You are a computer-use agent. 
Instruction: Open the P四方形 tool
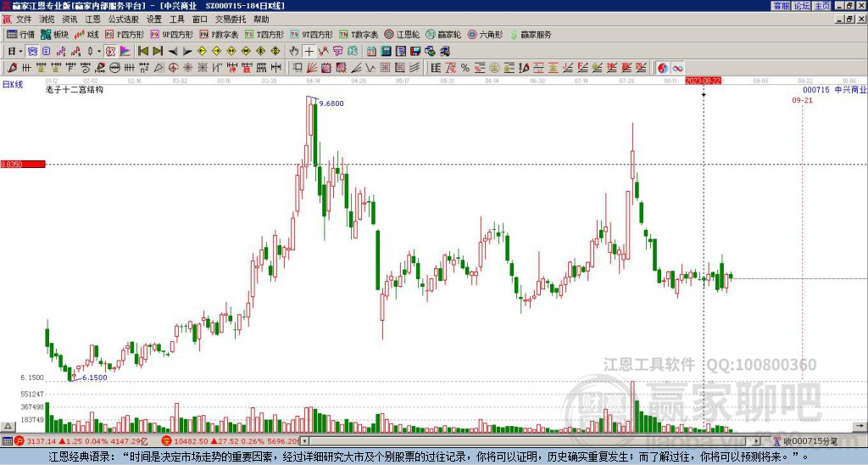click(x=125, y=34)
